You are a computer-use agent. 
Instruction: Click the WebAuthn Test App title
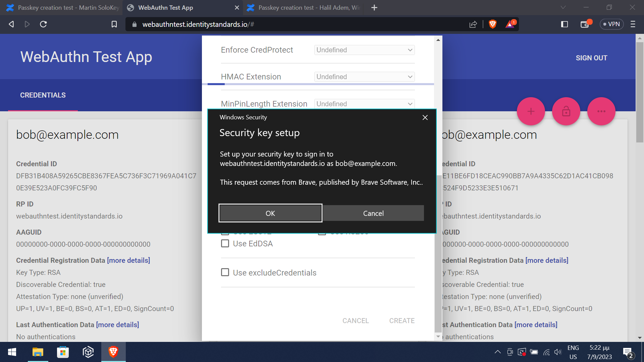coord(86,57)
